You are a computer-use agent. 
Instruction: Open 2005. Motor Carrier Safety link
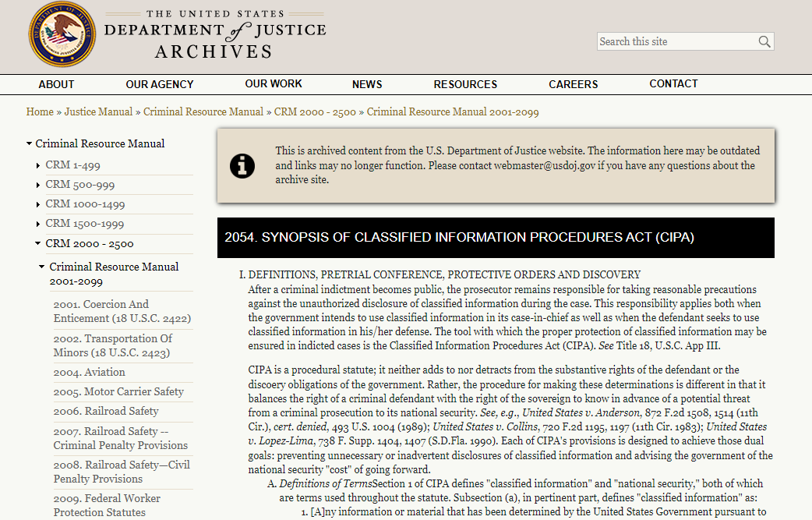pyautogui.click(x=118, y=392)
